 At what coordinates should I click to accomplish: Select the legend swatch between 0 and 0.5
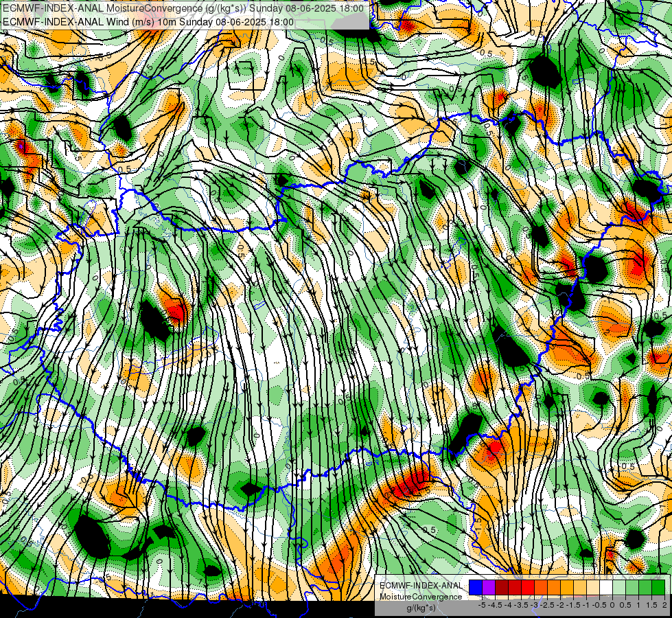point(619,587)
